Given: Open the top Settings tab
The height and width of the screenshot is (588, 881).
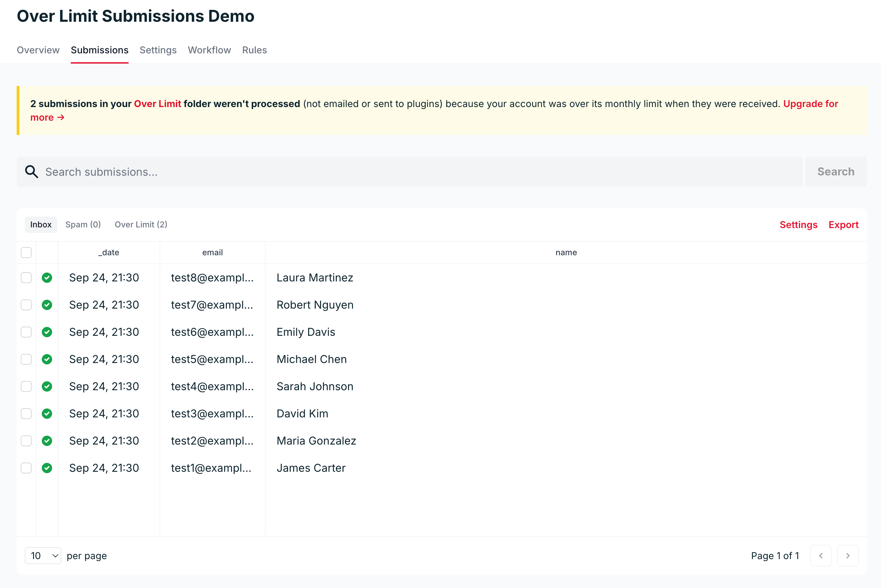Looking at the screenshot, I should pos(158,50).
